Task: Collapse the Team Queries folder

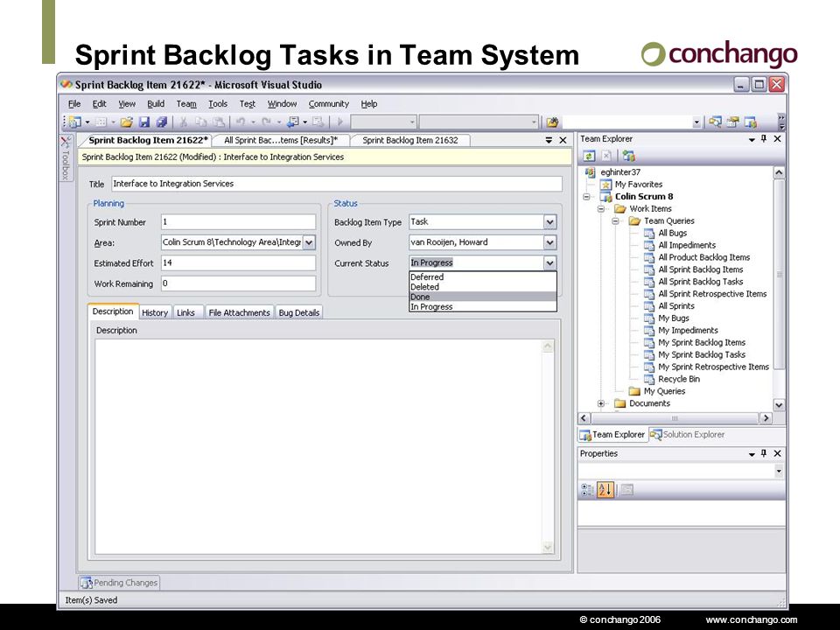Action: point(615,220)
